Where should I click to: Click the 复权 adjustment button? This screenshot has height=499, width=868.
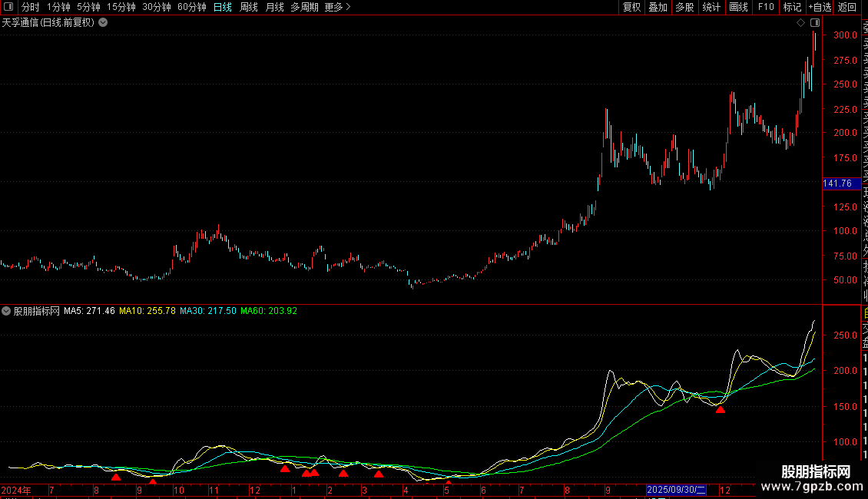[x=631, y=7]
